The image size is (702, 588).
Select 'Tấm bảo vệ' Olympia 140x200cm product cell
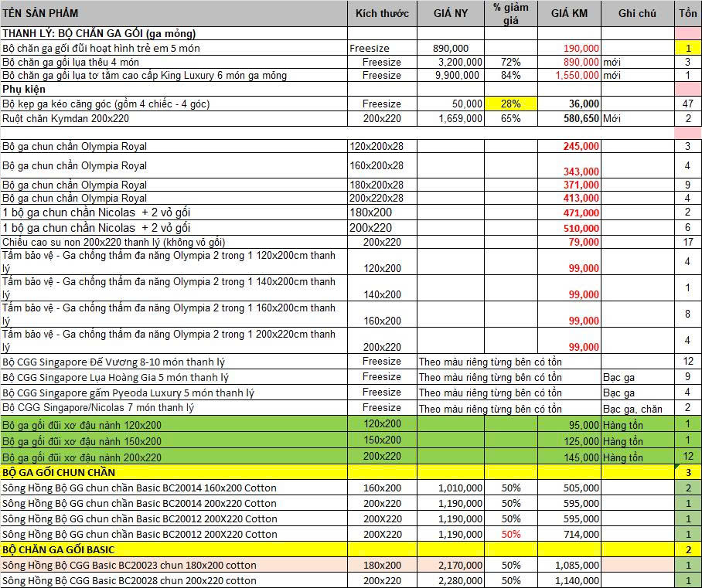click(174, 287)
